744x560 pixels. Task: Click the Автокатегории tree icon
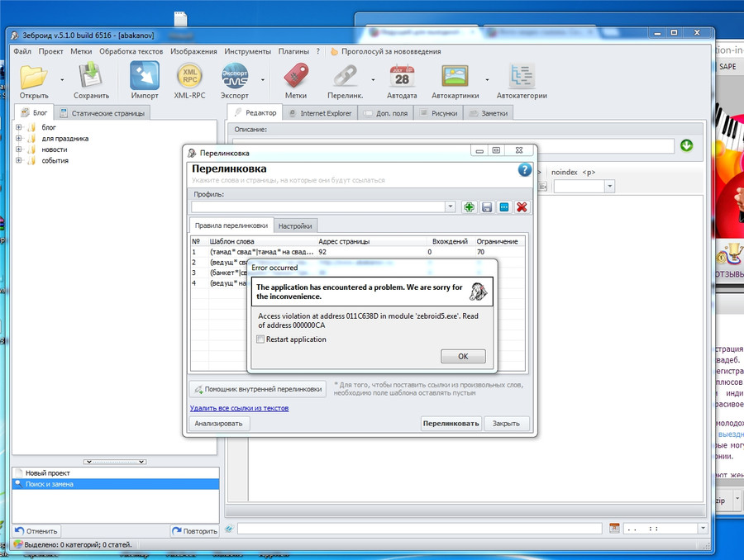522,76
